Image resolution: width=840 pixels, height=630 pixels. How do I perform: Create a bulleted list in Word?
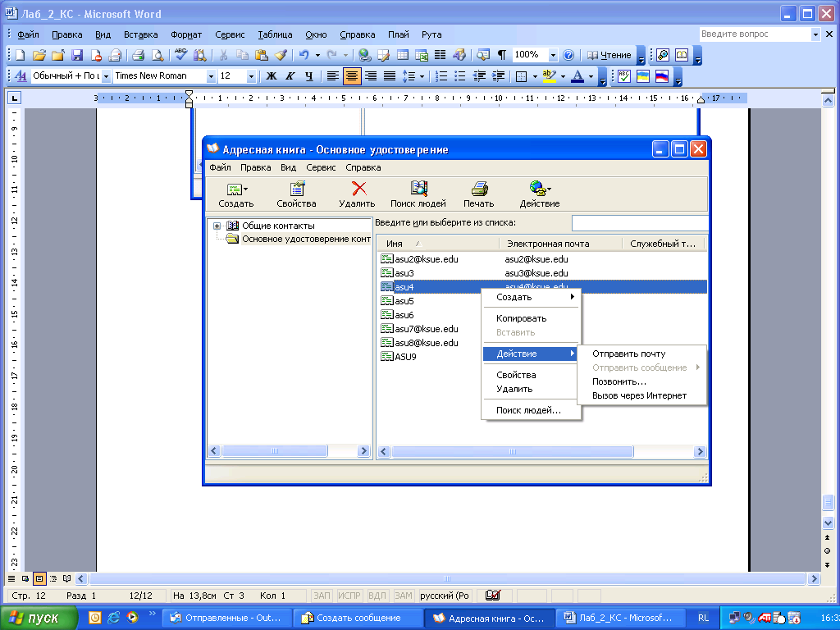460,76
